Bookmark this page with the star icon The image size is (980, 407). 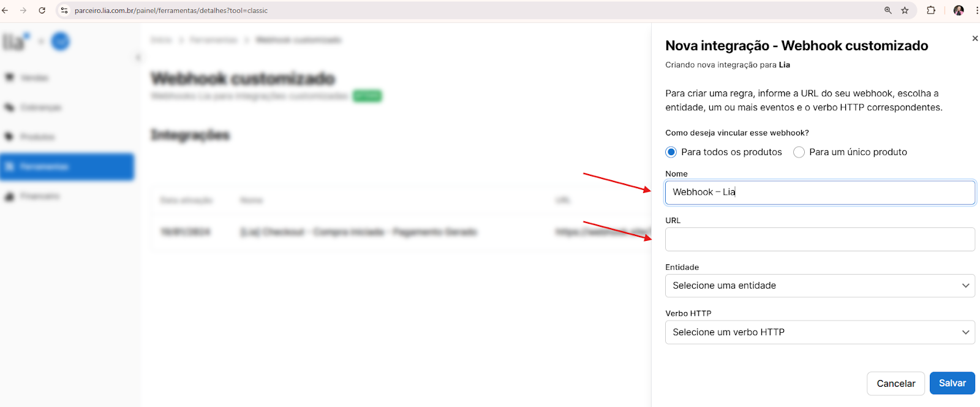905,10
